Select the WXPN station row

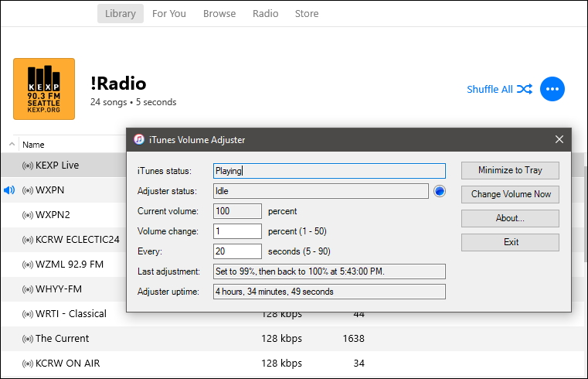coord(64,189)
